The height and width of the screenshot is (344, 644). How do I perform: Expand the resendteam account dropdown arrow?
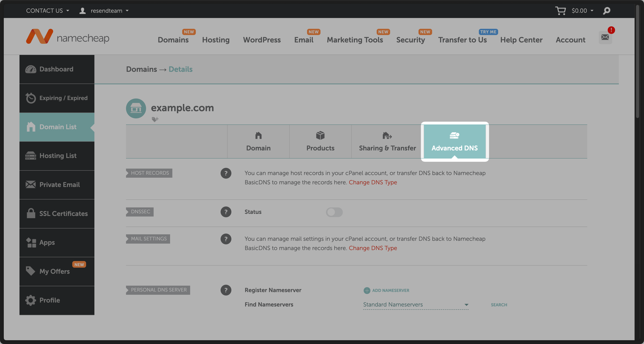[127, 11]
